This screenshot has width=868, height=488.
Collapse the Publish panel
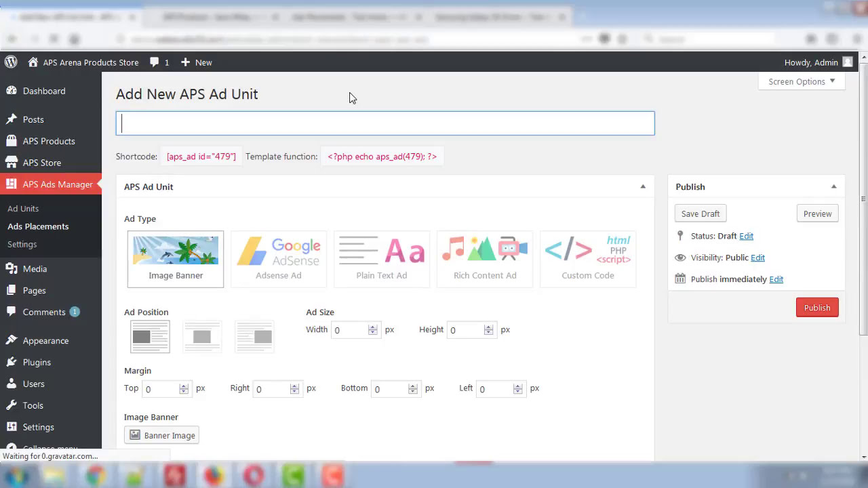click(833, 186)
